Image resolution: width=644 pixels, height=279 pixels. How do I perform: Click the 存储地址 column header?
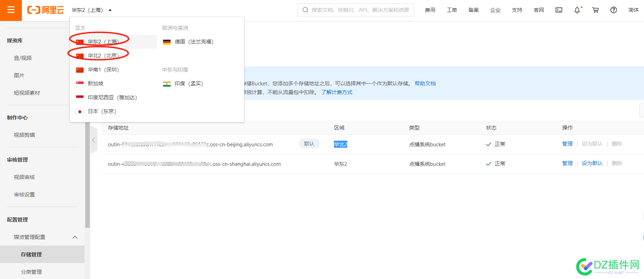[118, 128]
